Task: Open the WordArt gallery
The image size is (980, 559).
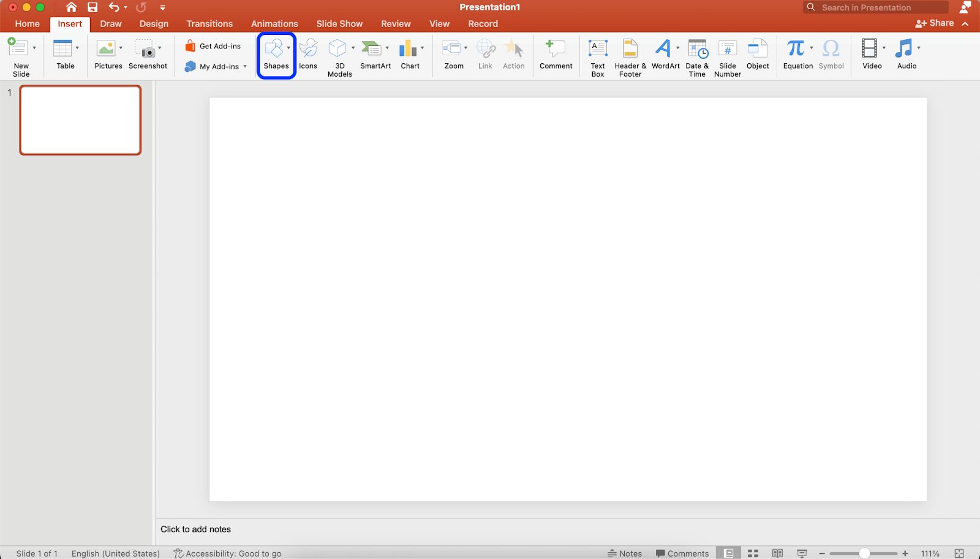Action: (665, 56)
